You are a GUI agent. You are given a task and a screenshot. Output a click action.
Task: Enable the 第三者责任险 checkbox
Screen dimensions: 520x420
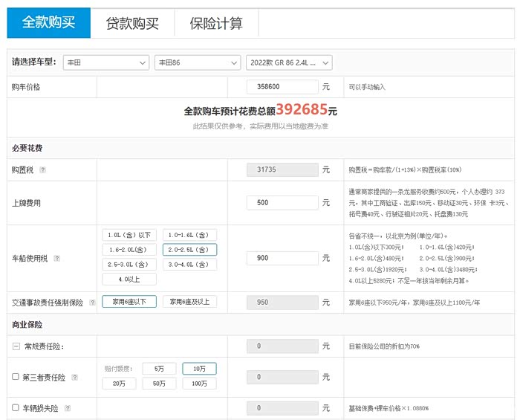click(16, 377)
